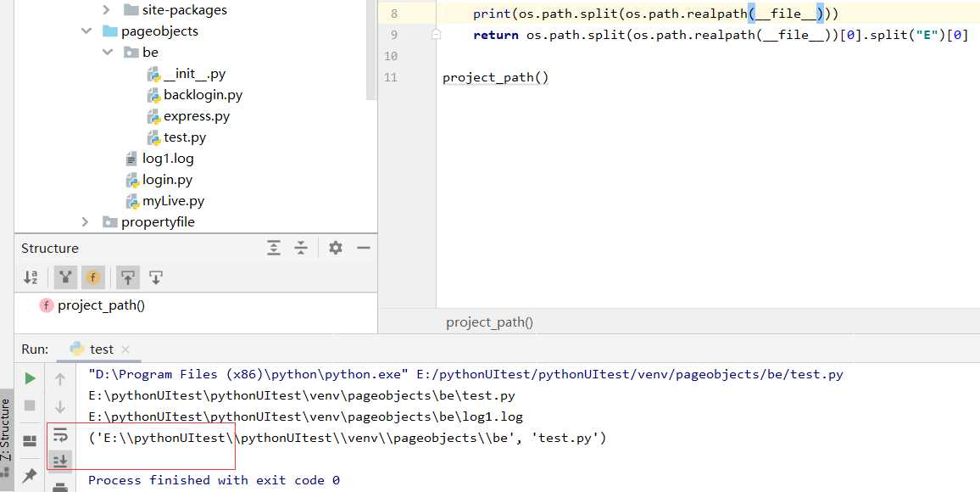This screenshot has height=492, width=980.
Task: Open login.py file
Action: point(168,180)
